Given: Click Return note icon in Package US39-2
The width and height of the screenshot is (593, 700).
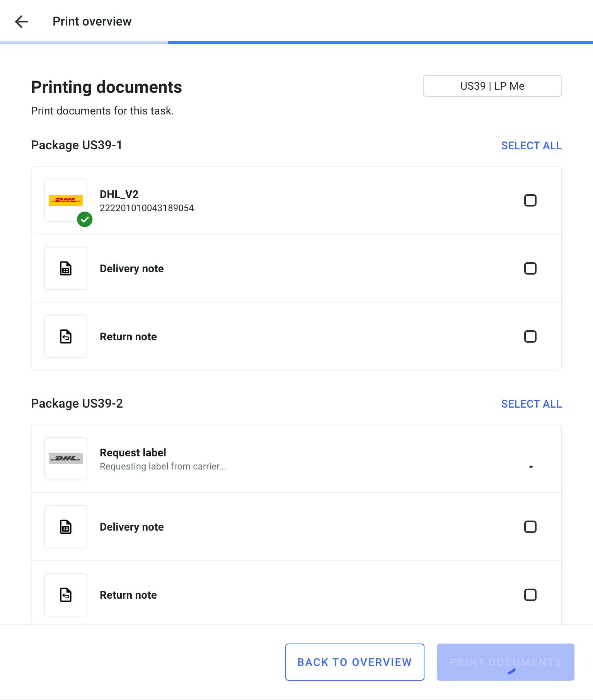Looking at the screenshot, I should coord(66,595).
